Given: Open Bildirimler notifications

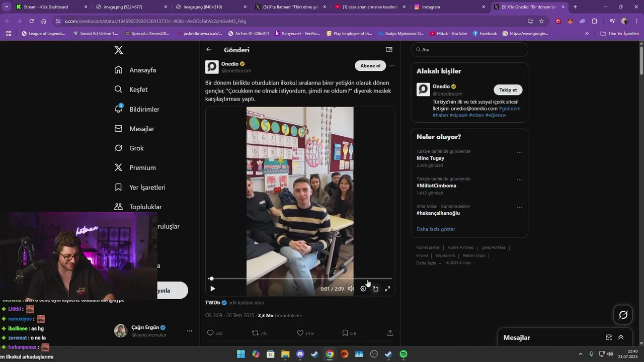Looking at the screenshot, I should [x=137, y=109].
